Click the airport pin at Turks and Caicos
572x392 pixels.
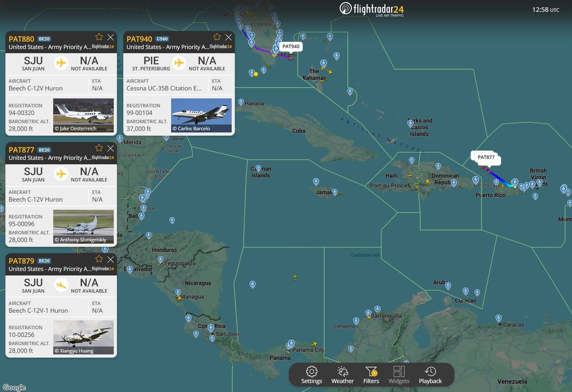pos(410,123)
